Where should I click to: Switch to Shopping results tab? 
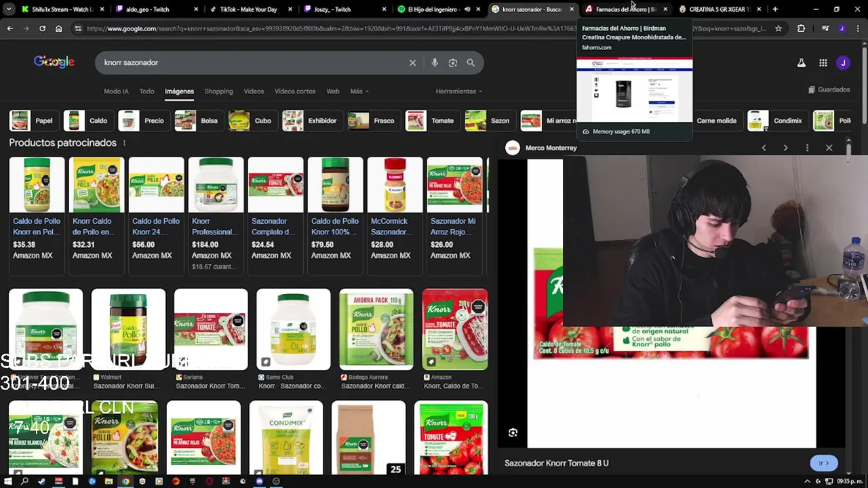coord(218,91)
